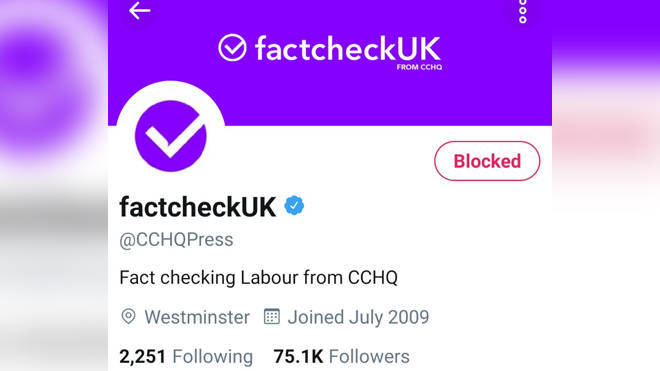The width and height of the screenshot is (660, 371).
Task: Open the 75.1K Followers list
Action: (x=341, y=356)
